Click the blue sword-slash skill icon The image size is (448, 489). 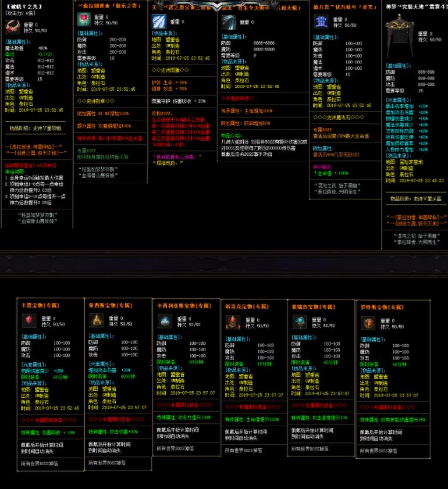(159, 22)
